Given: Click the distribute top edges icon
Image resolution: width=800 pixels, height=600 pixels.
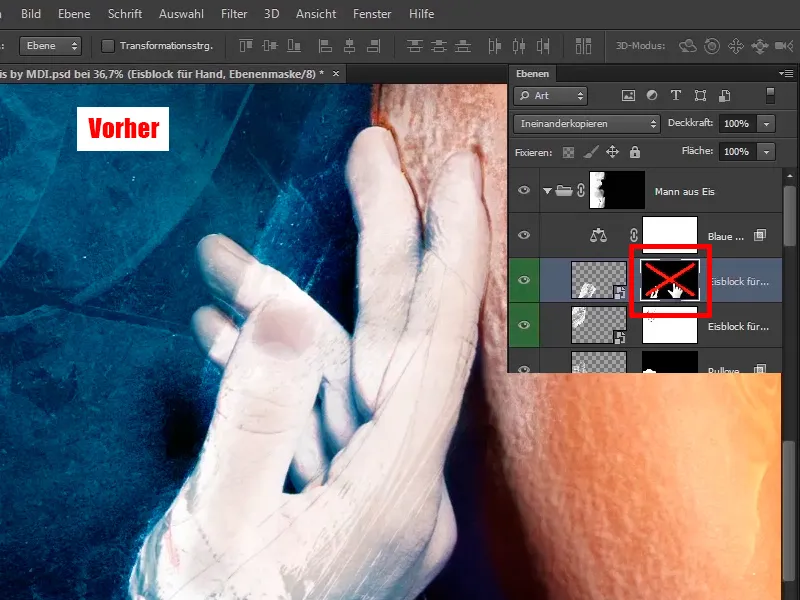Looking at the screenshot, I should pos(414,46).
